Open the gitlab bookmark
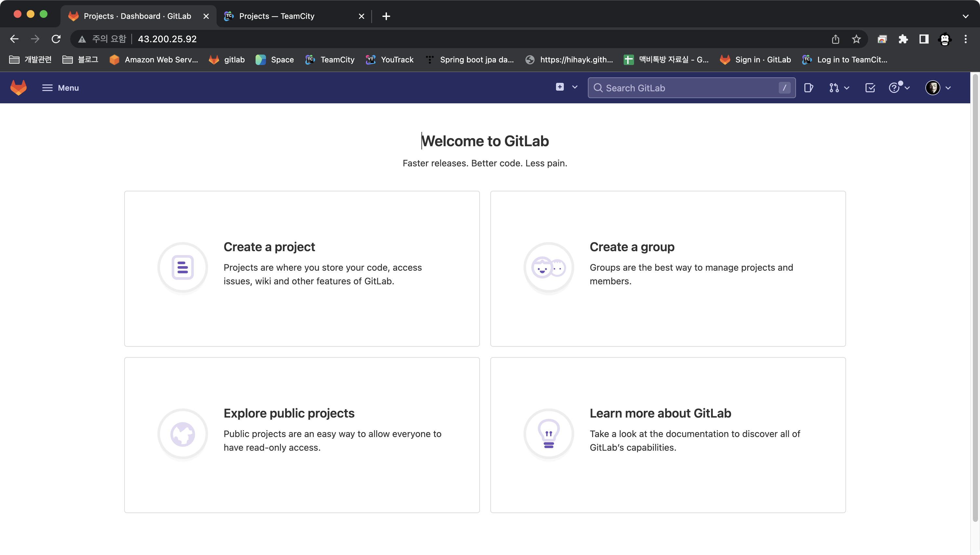This screenshot has height=555, width=980. [227, 59]
